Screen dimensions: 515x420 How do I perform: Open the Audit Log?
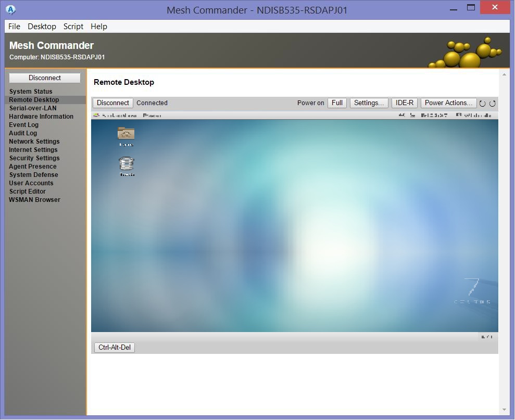[23, 133]
